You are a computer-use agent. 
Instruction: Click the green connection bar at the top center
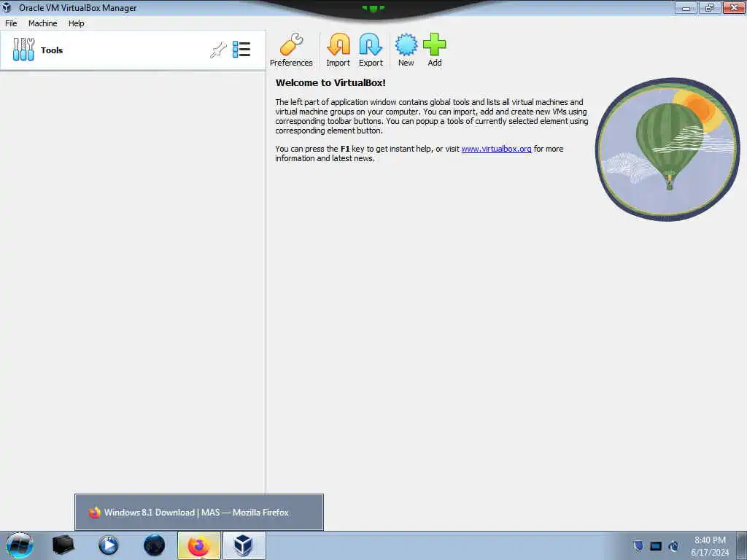(x=373, y=8)
